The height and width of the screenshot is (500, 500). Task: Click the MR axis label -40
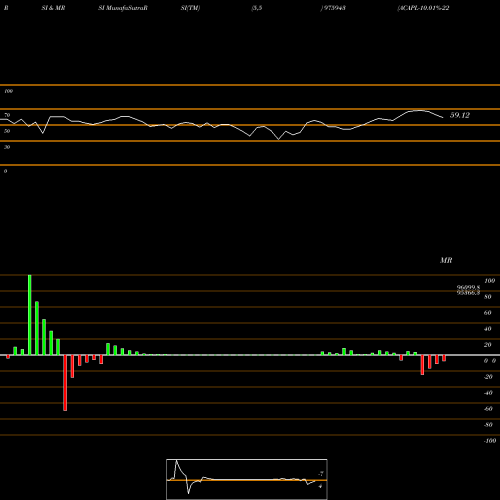click(488, 393)
